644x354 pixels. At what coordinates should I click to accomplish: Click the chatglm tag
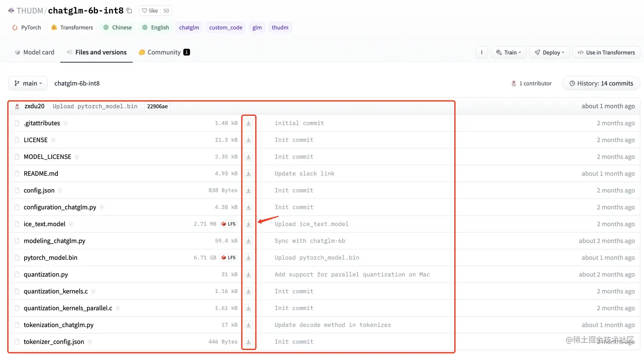point(189,28)
